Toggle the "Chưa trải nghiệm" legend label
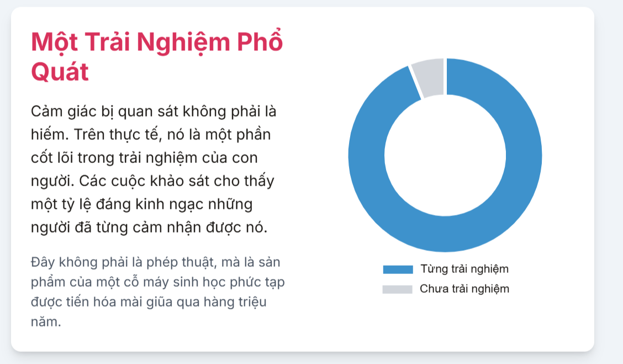Viewport: 623px width, 364px height. pyautogui.click(x=464, y=288)
